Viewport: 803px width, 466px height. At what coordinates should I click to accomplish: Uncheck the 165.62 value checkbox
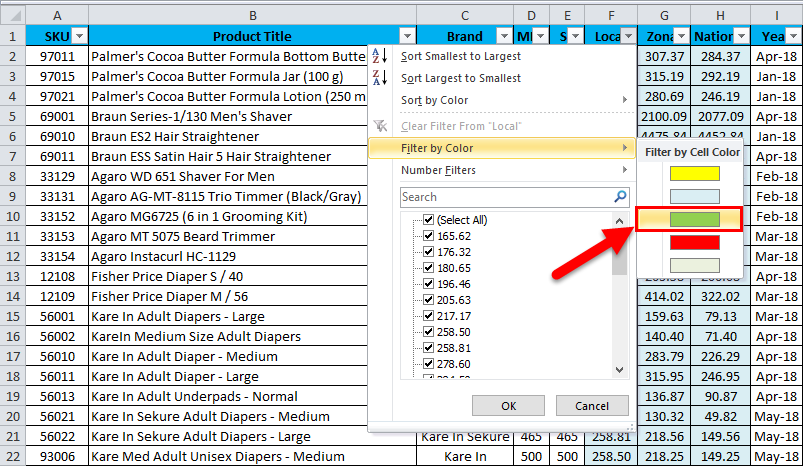click(x=429, y=236)
